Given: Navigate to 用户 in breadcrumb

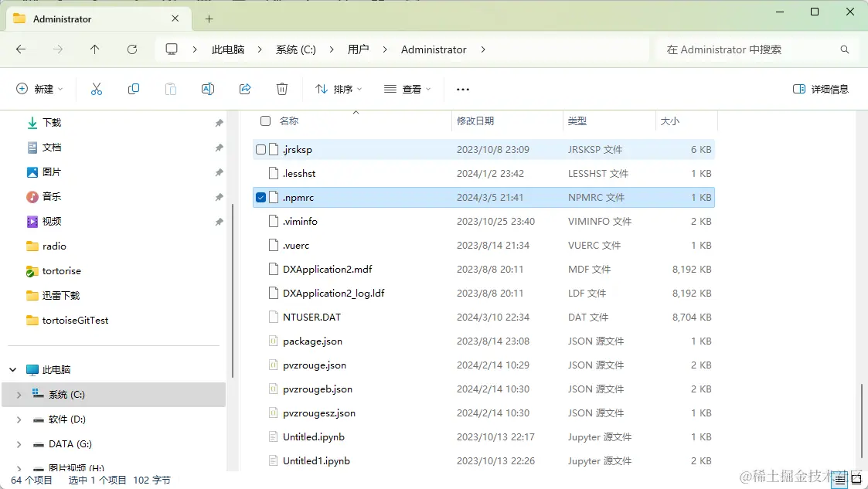Looking at the screenshot, I should (x=358, y=49).
